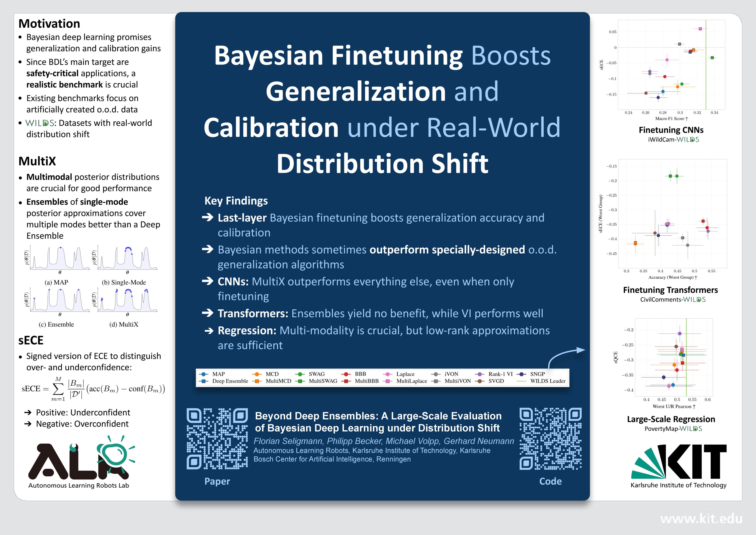Click the sECE formula

93,389
